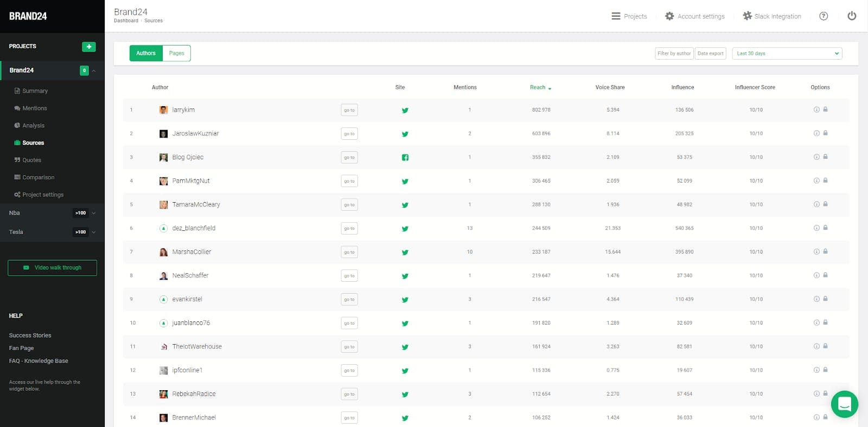Click Twitter icon in dez_blanchfield row

(x=405, y=229)
